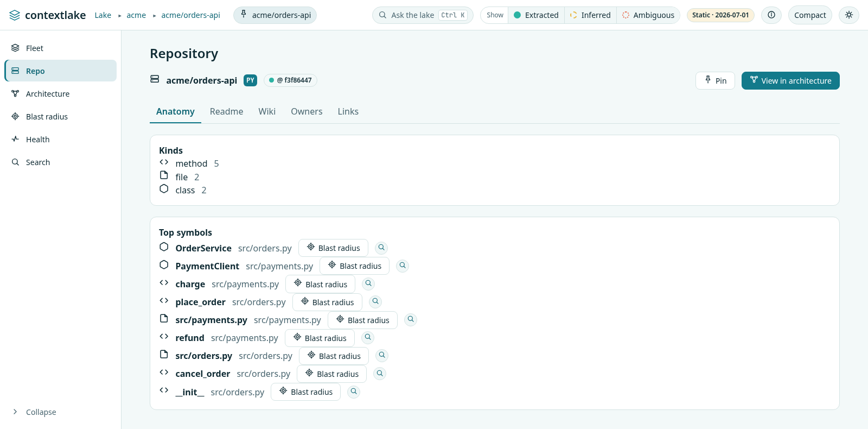This screenshot has height=429, width=868.
Task: Click the search icon for PaymentClient
Action: point(402,266)
